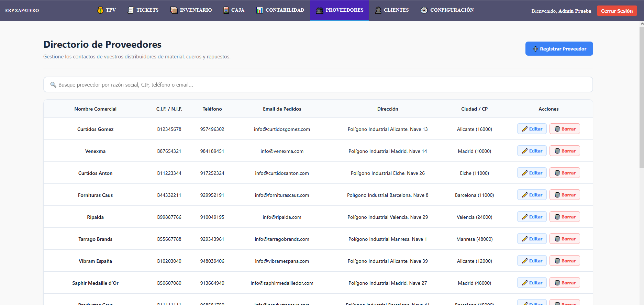This screenshot has width=644, height=305.
Task: Click CIF value B87654321
Action: (x=169, y=151)
